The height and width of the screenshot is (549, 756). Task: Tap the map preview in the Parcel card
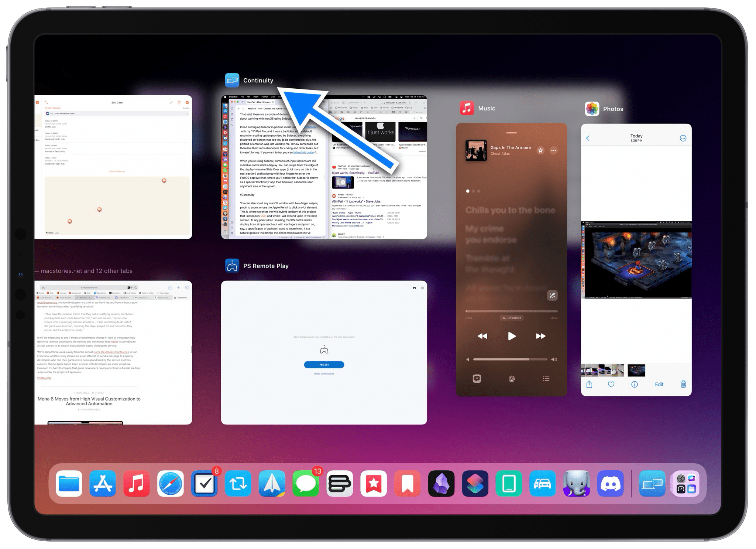(117, 206)
